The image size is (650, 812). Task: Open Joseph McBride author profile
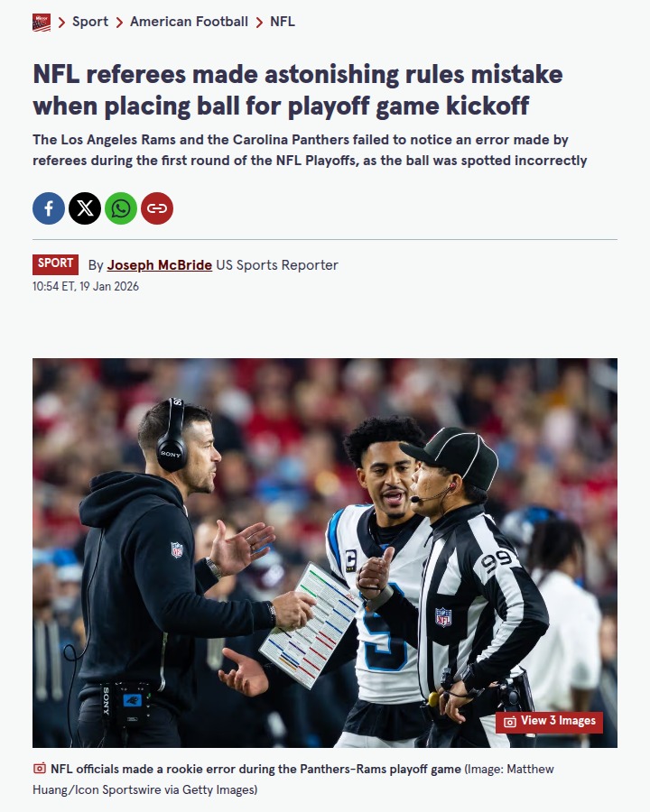pos(160,265)
